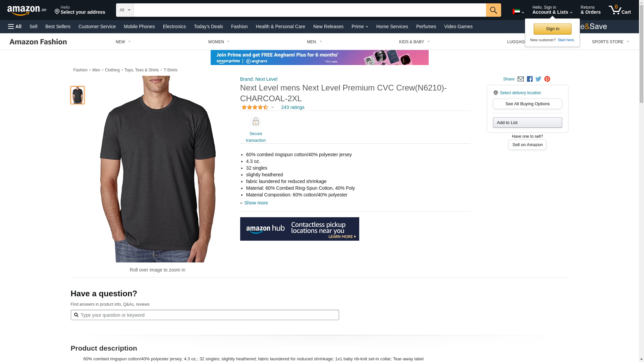Open the WOMEN fashion menu
The width and height of the screenshot is (644, 362).
pos(219,42)
